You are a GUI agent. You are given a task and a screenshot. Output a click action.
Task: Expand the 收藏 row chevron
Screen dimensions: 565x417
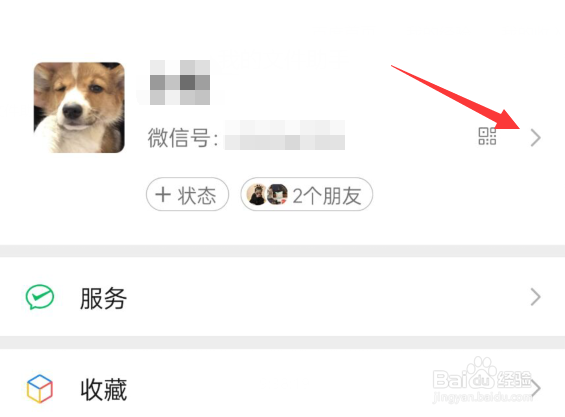(x=536, y=389)
